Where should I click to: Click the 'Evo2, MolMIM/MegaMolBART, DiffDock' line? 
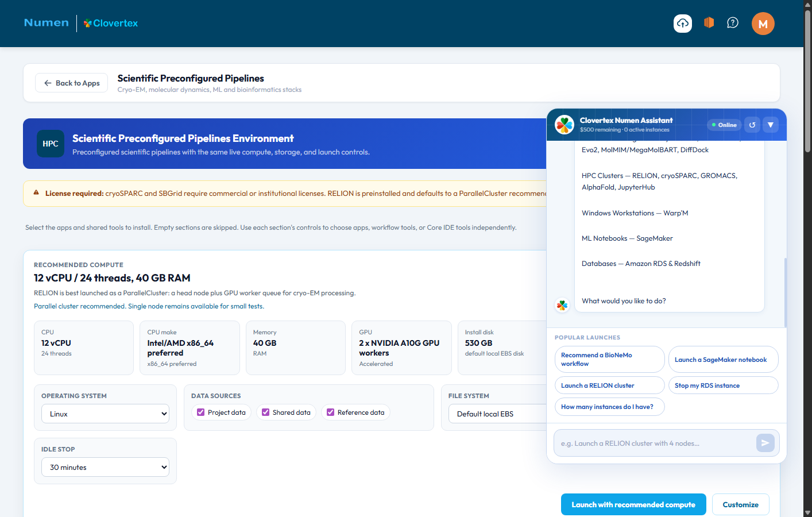(645, 150)
